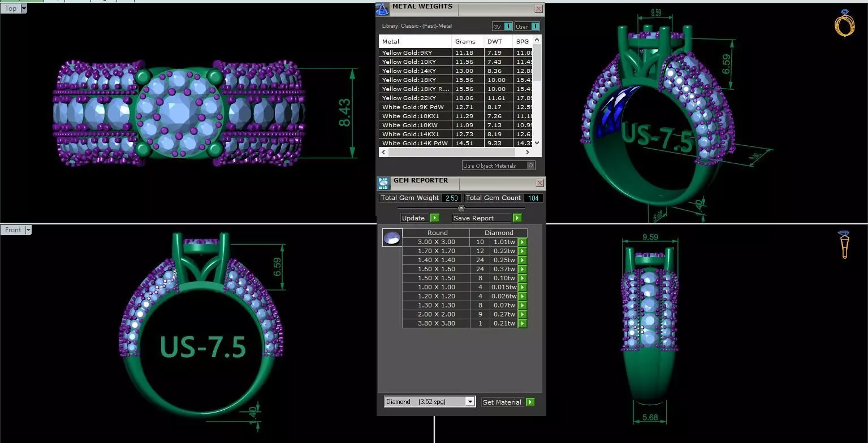Click the Set Material button
Viewport: 868px width, 443px height.
click(503, 402)
